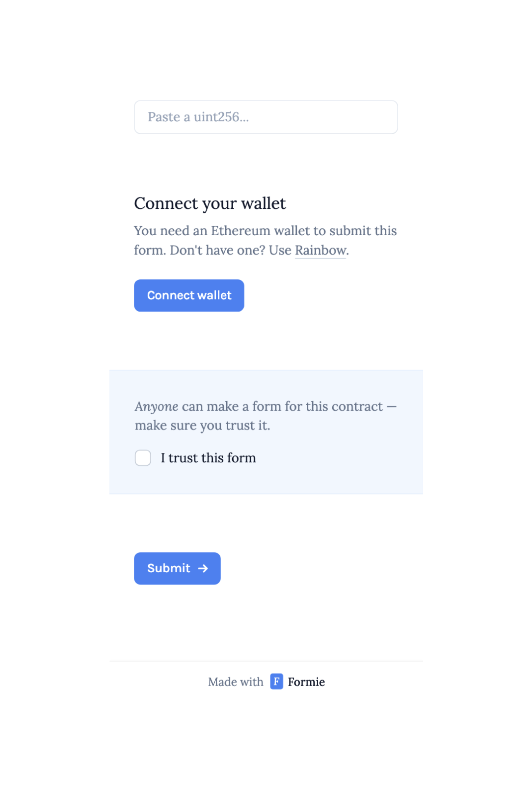The image size is (532, 798).
Task: Open the Formie link in the footer
Action: point(306,682)
